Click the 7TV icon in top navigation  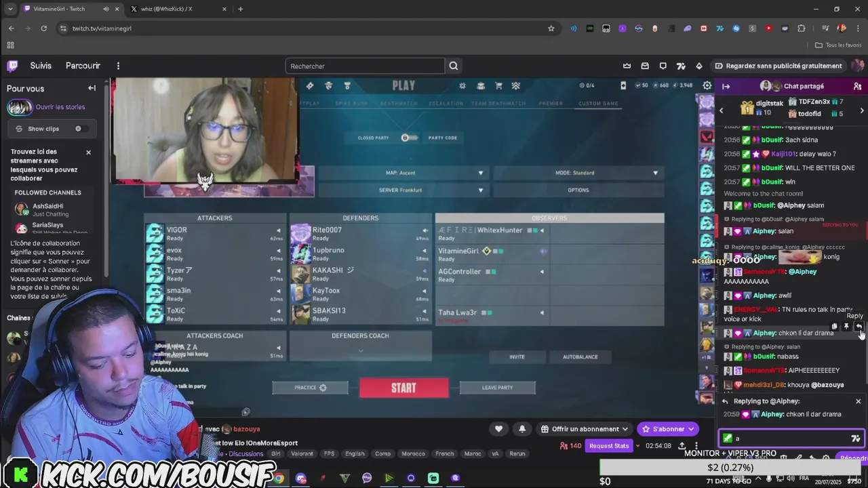681,66
